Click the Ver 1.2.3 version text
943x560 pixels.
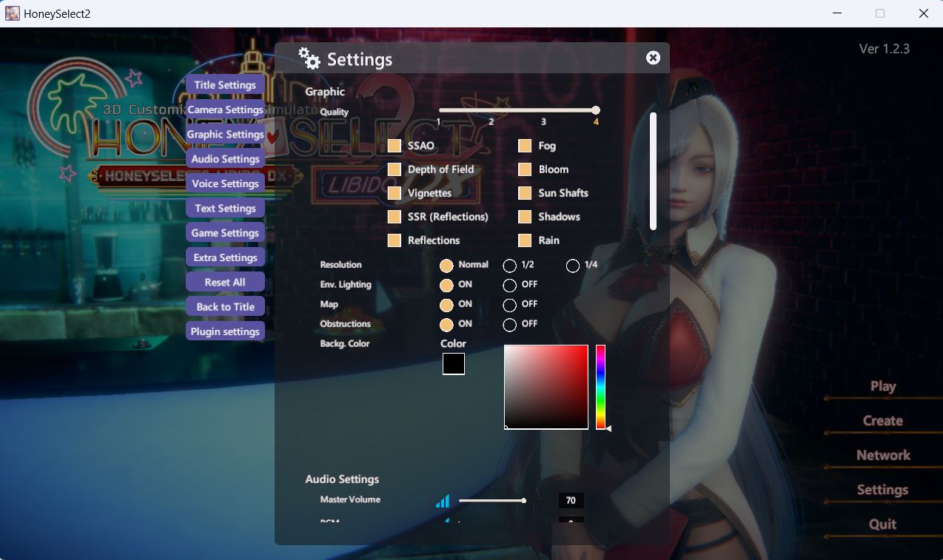(x=885, y=49)
